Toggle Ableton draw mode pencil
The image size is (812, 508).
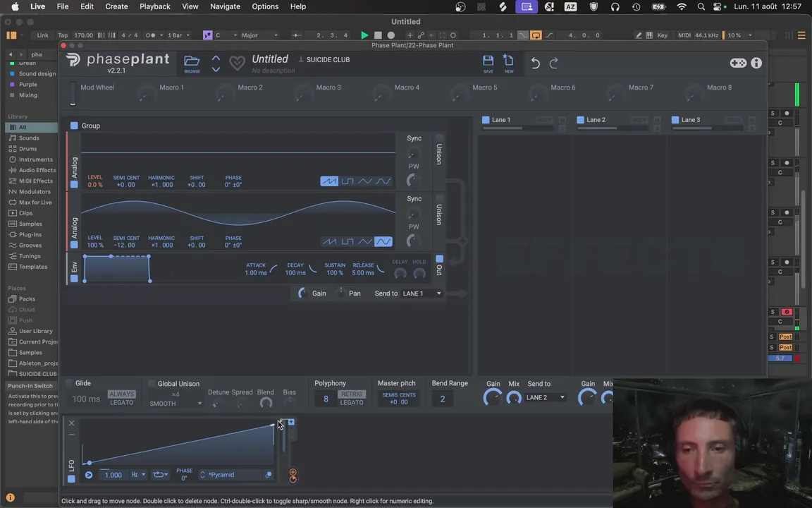639,35
